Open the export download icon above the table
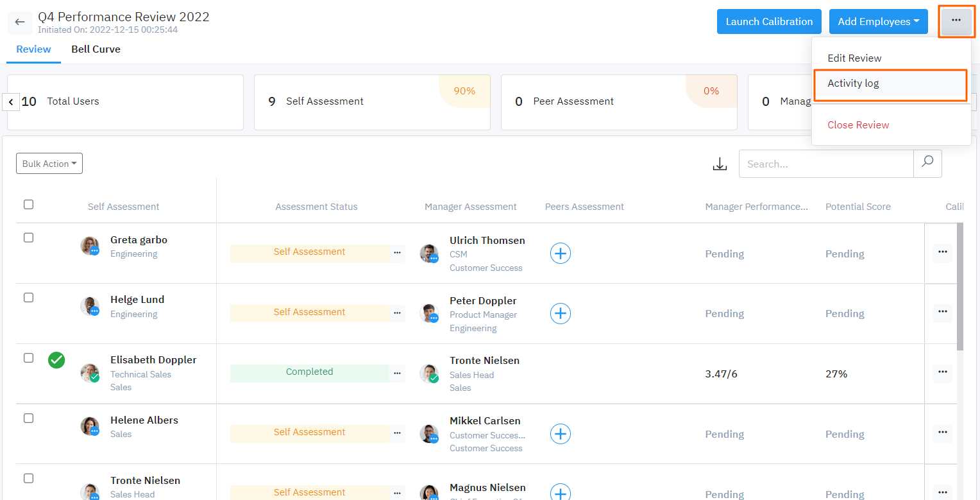 [720, 164]
